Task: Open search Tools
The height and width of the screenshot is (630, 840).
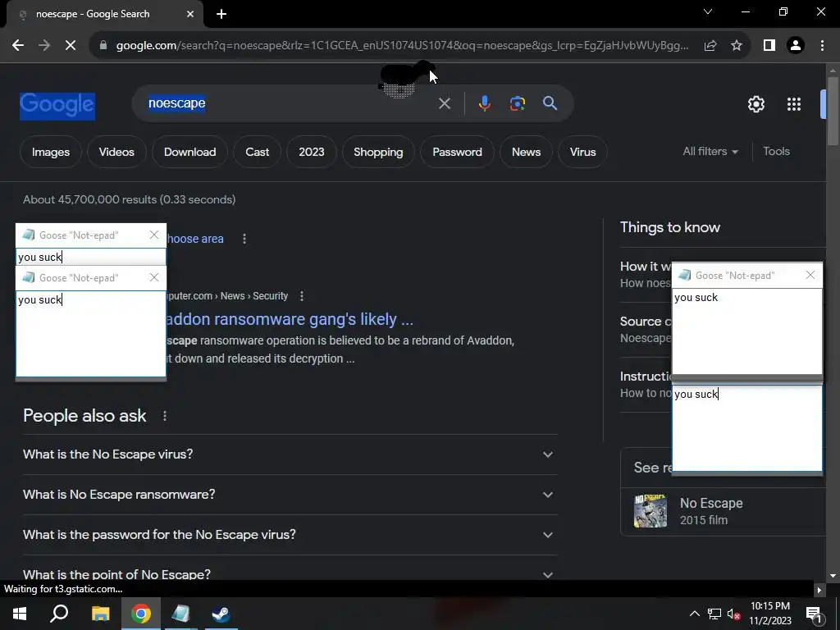Action: pyautogui.click(x=776, y=152)
